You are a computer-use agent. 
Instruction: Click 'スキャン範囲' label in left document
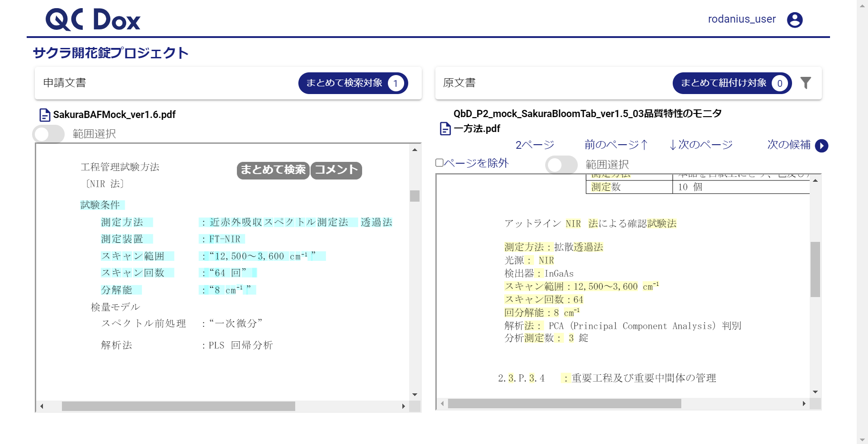pyautogui.click(x=133, y=256)
